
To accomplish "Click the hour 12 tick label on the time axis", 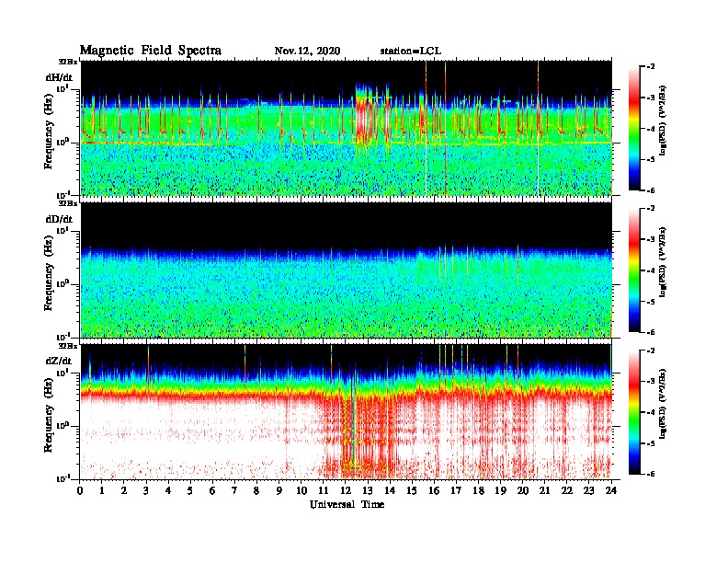I will 346,491.
